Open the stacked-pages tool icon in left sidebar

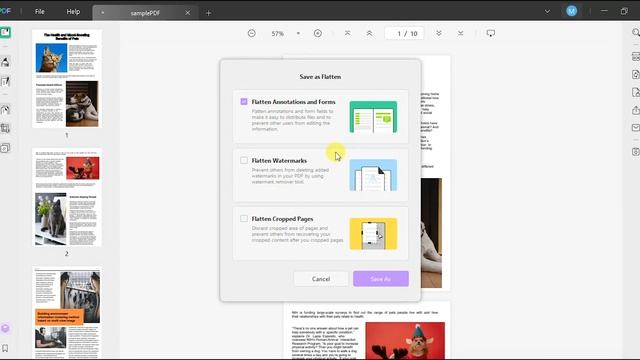tap(5, 148)
